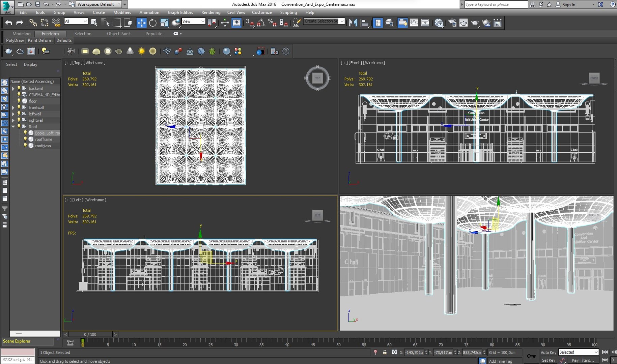Click the Select and Link chain icon
Image resolution: width=617 pixels, height=364 pixels.
[33, 23]
